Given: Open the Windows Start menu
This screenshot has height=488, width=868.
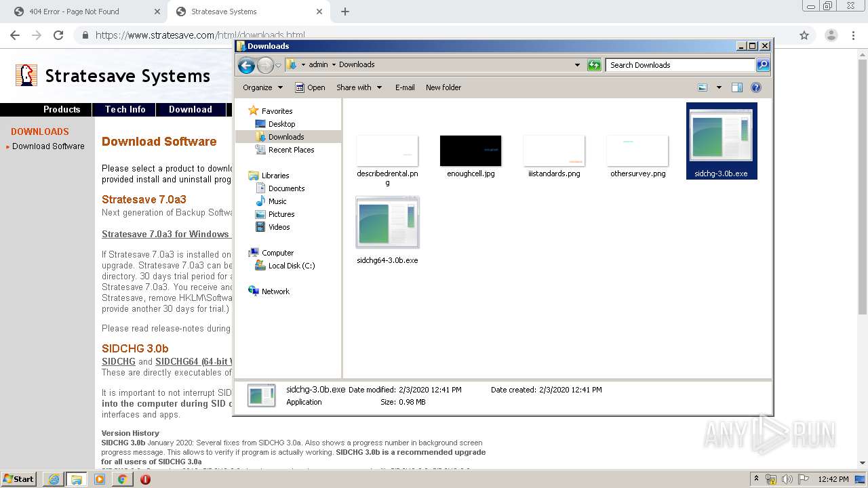Looking at the screenshot, I should pyautogui.click(x=20, y=479).
